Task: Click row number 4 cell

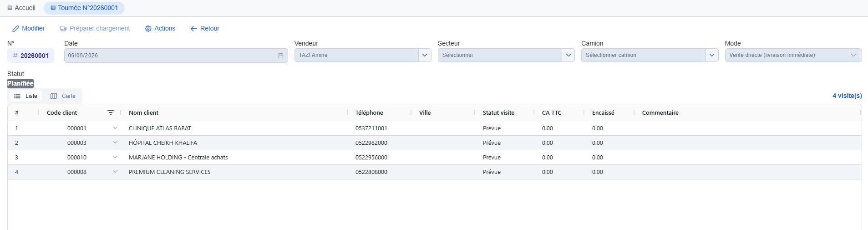Action: click(x=16, y=172)
